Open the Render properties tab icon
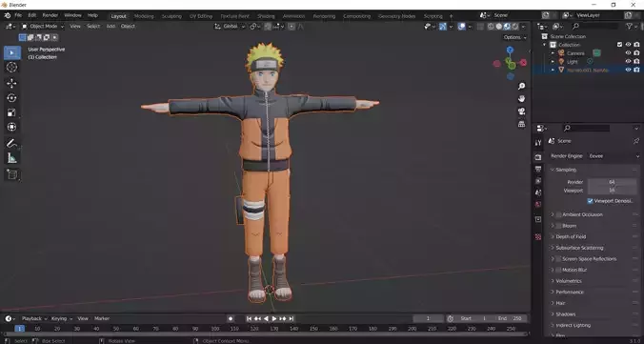Image resolution: width=644 pixels, height=344 pixels. click(538, 157)
